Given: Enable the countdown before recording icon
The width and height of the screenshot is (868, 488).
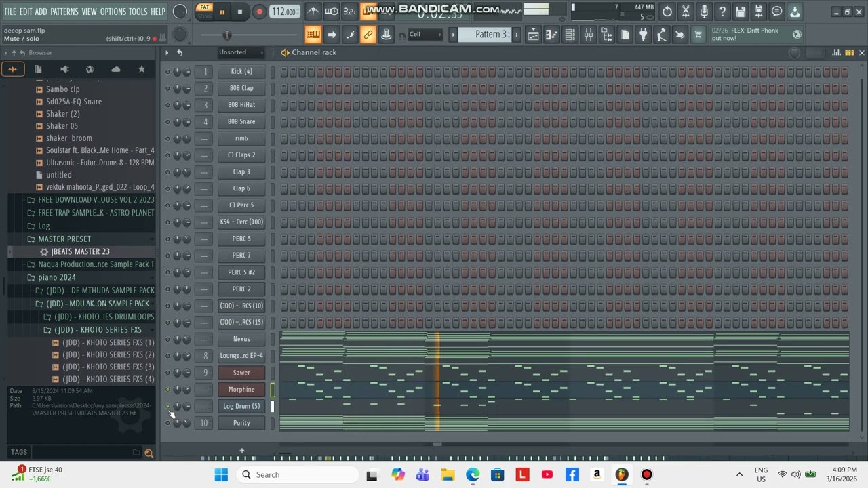Looking at the screenshot, I should (349, 12).
